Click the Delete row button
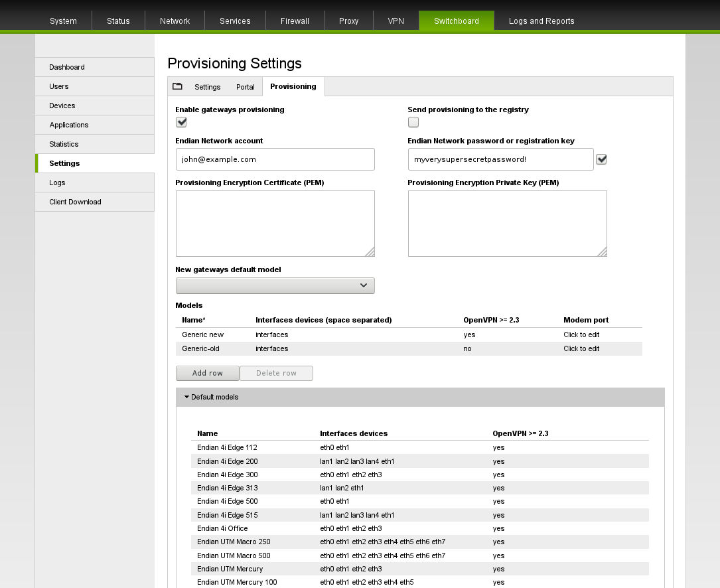Image resolution: width=720 pixels, height=588 pixels. [277, 373]
